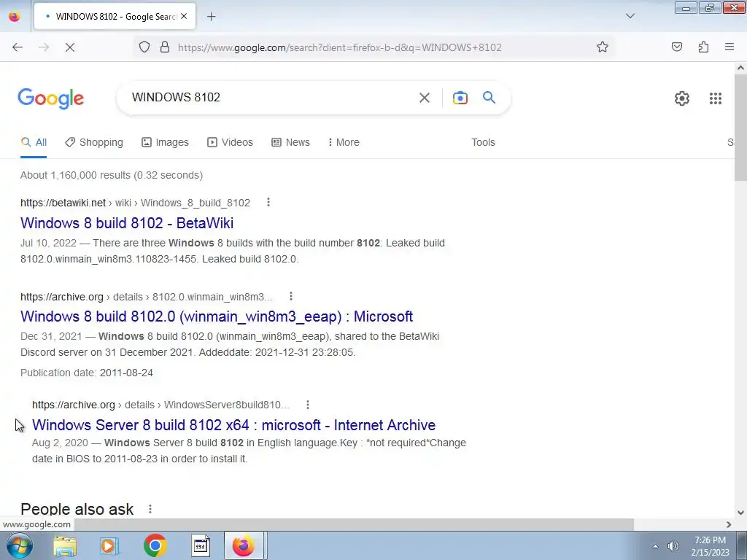Screen dimensions: 747x560
Task: Open the Extensions puzzle icon
Action: pos(703,47)
